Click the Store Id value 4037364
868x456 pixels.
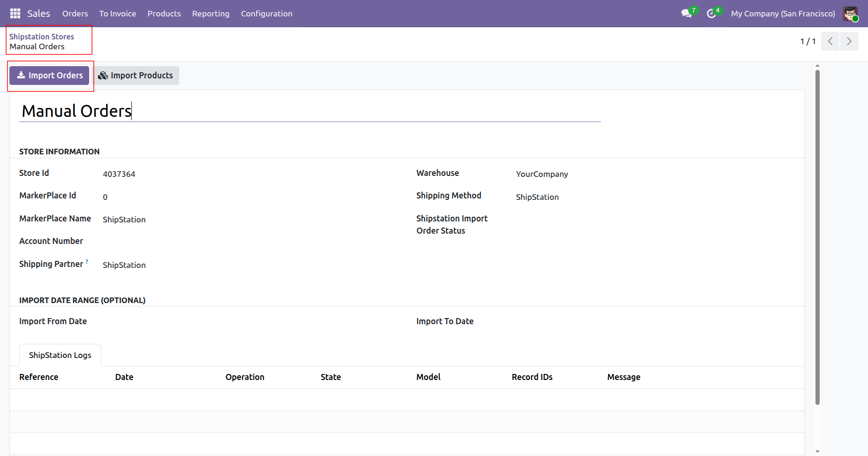coord(119,174)
